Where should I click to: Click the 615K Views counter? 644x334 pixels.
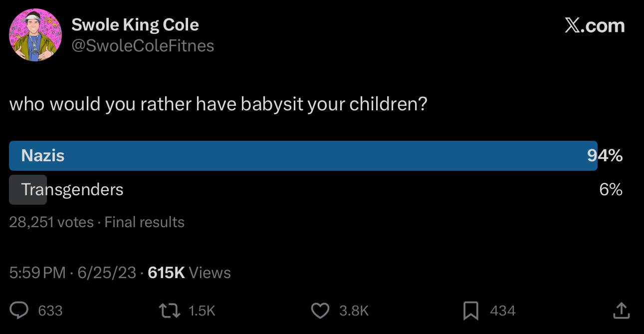190,273
